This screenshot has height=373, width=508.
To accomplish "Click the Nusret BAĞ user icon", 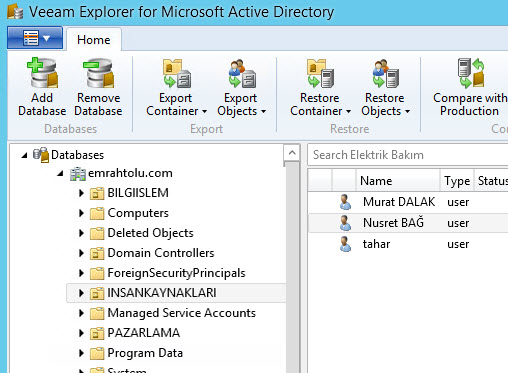I will click(x=345, y=223).
